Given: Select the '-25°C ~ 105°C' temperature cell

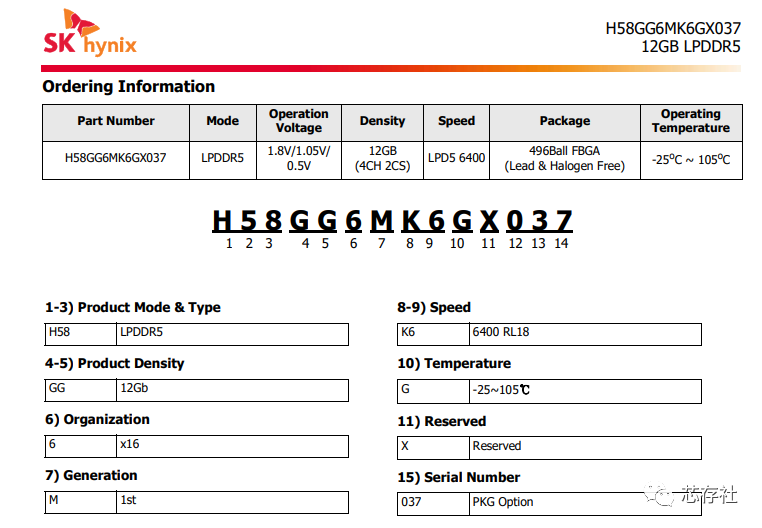Looking at the screenshot, I should click(691, 159).
